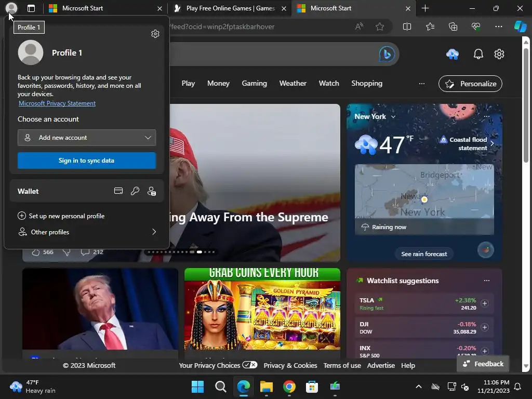532x399 pixels.
Task: Open the New York weather map
Action: 424,199
